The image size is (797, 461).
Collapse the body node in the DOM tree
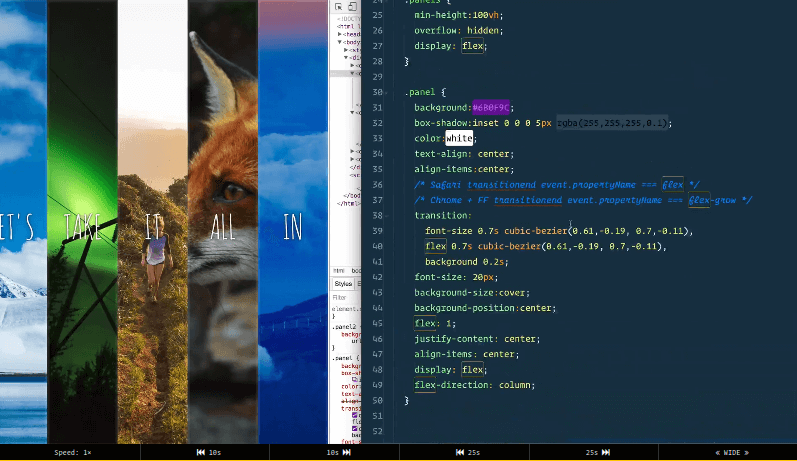tap(340, 42)
